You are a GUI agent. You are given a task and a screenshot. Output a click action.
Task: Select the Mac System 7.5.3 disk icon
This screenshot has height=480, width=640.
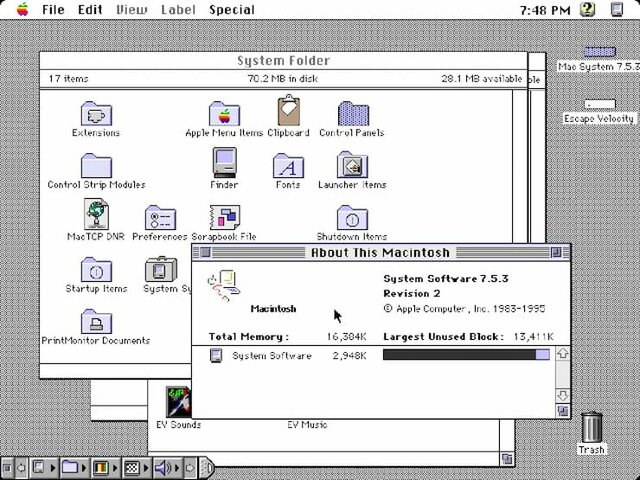pyautogui.click(x=600, y=52)
